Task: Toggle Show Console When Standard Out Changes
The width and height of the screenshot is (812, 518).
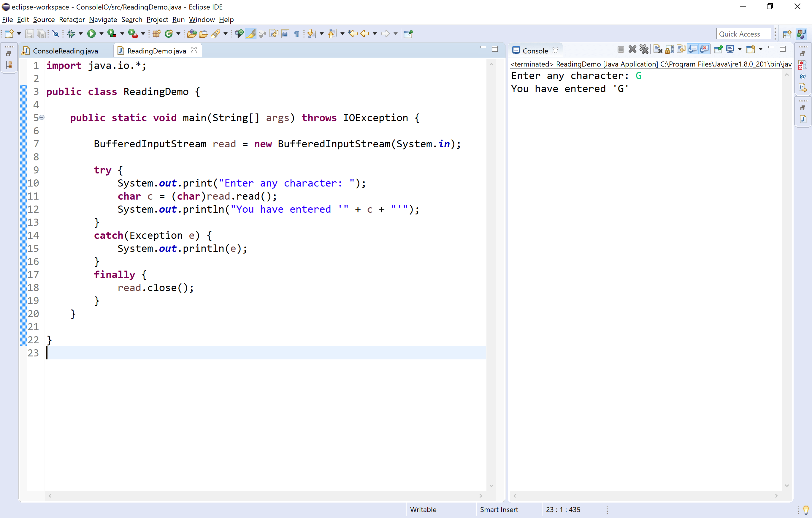Action: coord(693,49)
